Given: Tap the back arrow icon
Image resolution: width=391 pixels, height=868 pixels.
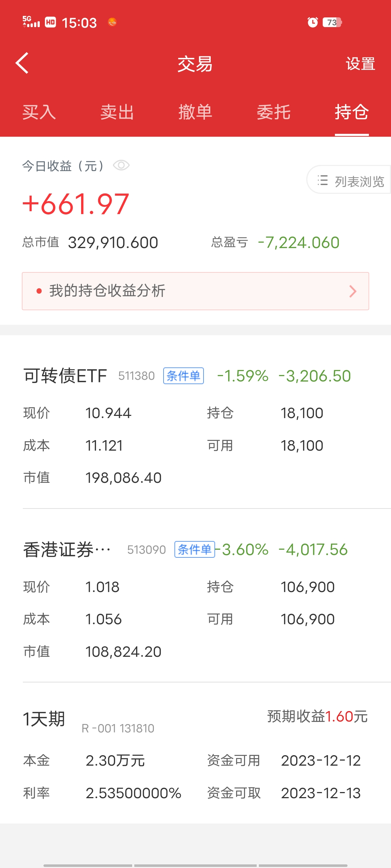Looking at the screenshot, I should pos(22,63).
